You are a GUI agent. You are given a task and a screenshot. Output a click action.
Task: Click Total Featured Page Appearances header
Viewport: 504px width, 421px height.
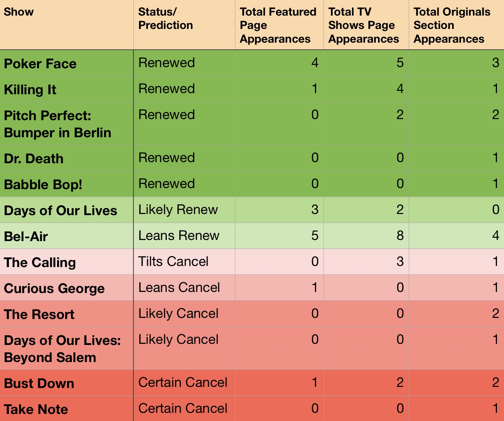279,25
